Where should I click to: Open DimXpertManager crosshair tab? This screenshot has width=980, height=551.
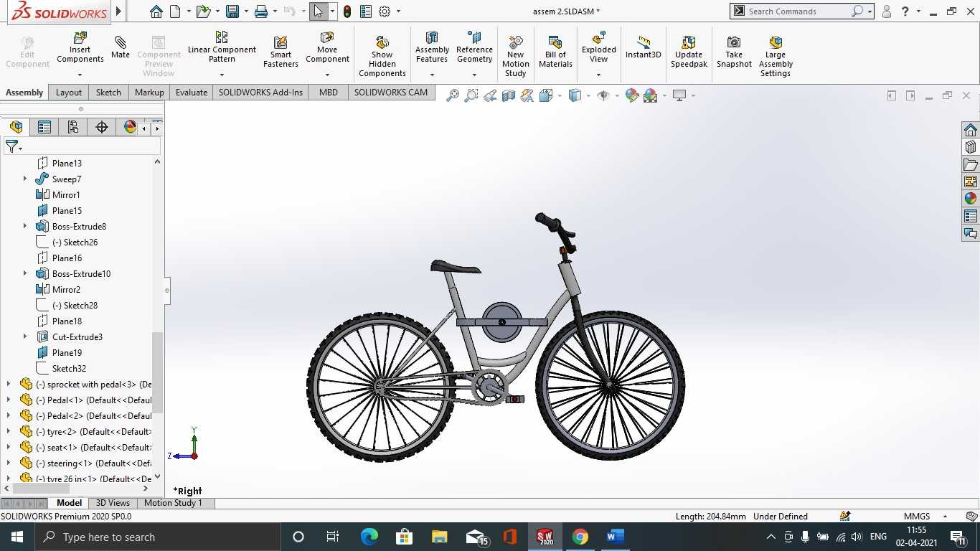pos(102,127)
